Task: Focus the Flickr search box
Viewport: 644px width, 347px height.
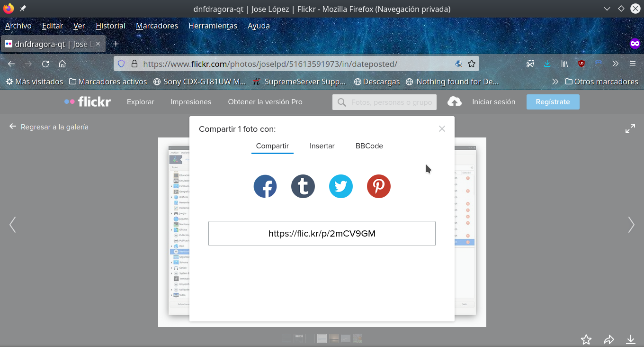Action: tap(385, 102)
